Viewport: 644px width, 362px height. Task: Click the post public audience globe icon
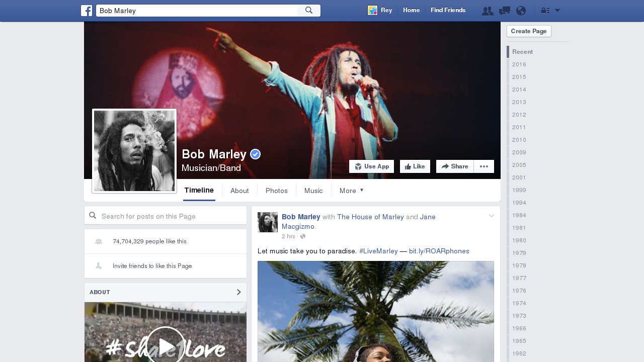303,236
